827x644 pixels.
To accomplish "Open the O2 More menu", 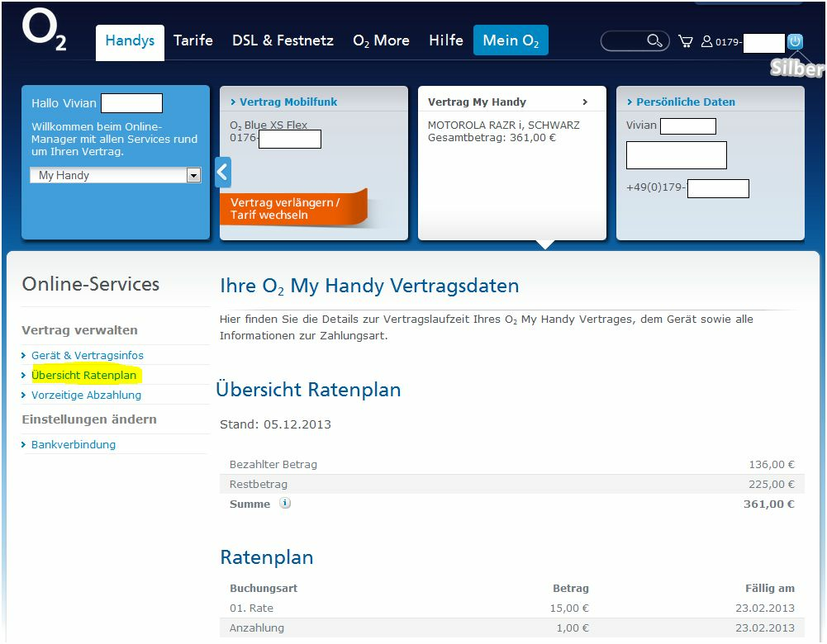I will pyautogui.click(x=381, y=40).
